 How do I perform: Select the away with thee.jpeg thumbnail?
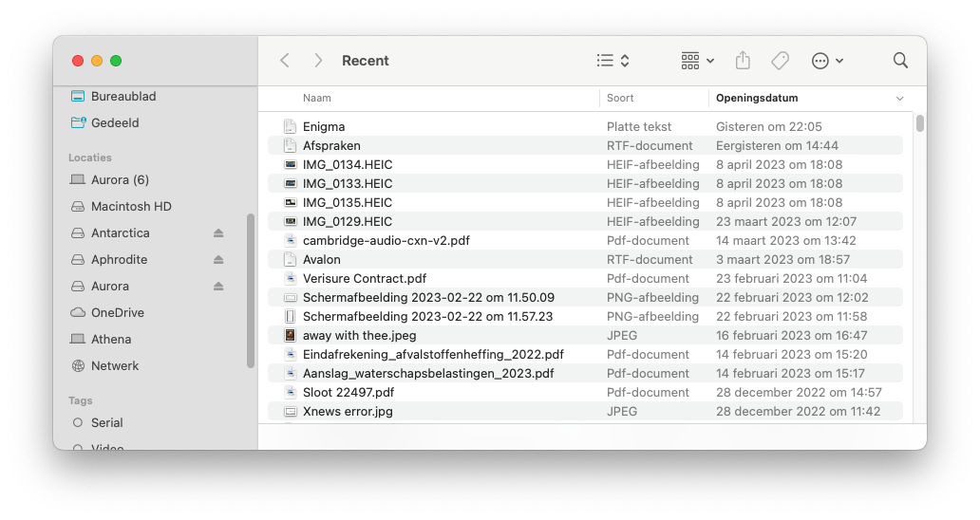pos(291,336)
